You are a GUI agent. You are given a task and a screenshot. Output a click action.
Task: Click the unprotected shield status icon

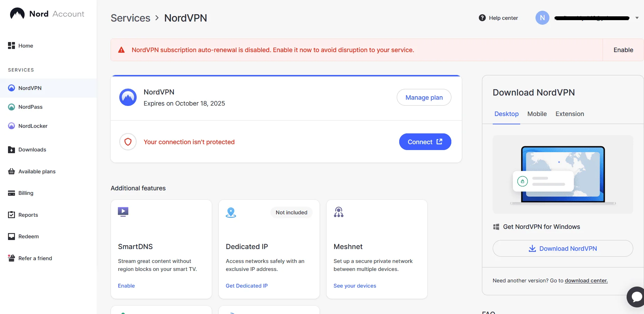[128, 142]
